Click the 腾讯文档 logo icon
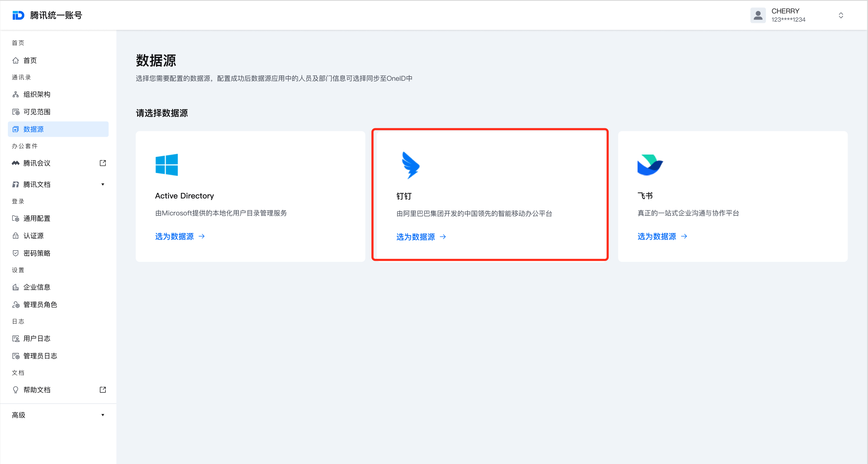Image resolution: width=868 pixels, height=464 pixels. [16, 184]
